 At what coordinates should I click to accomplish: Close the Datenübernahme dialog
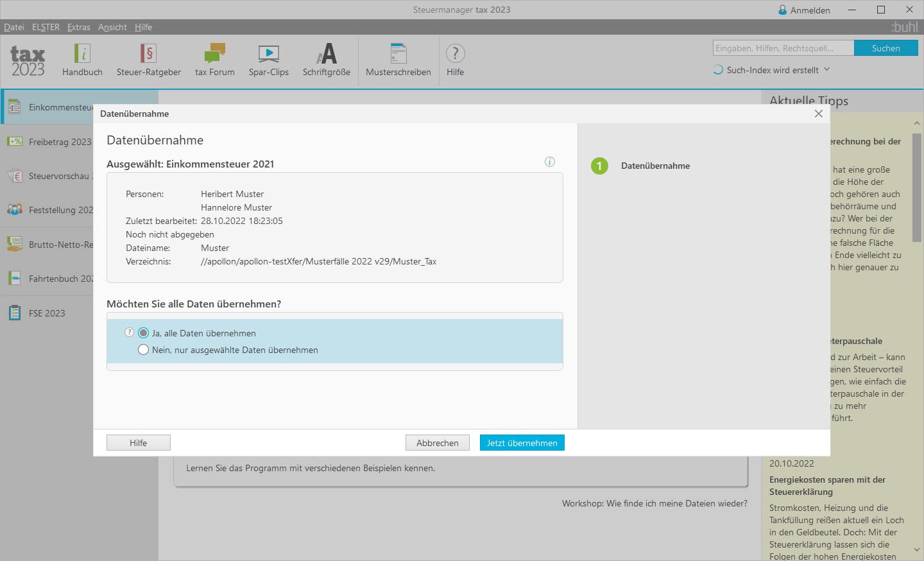(x=819, y=114)
